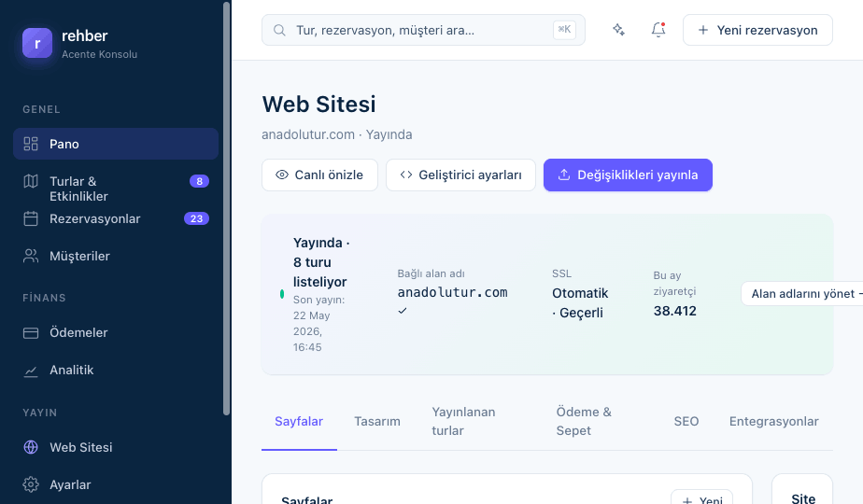The width and height of the screenshot is (863, 504).
Task: Click the people icon for Müşteriler
Action: (31, 256)
